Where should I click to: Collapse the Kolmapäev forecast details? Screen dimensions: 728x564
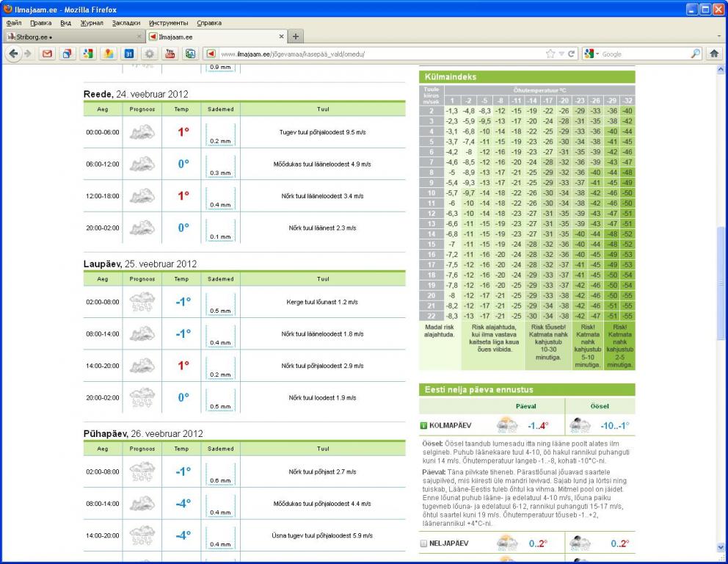pyautogui.click(x=423, y=425)
